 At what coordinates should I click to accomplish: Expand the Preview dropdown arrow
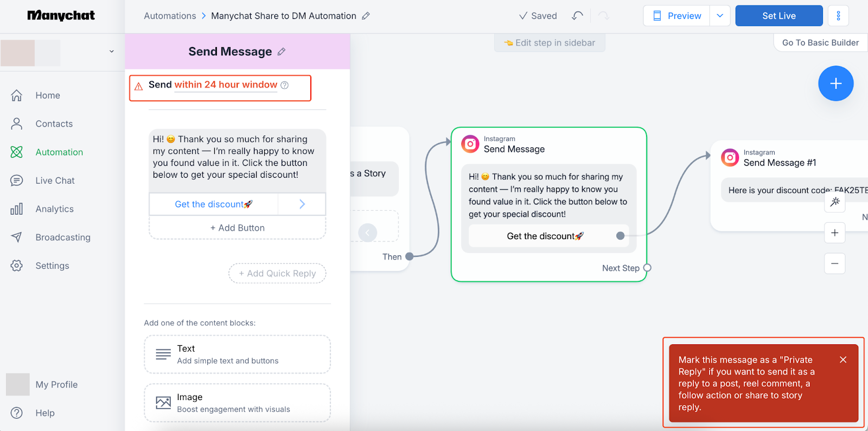click(x=720, y=16)
